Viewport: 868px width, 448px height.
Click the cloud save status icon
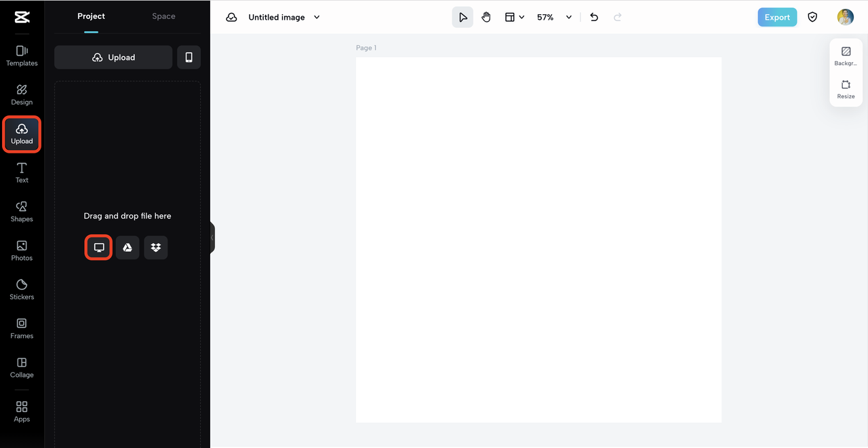tap(232, 17)
